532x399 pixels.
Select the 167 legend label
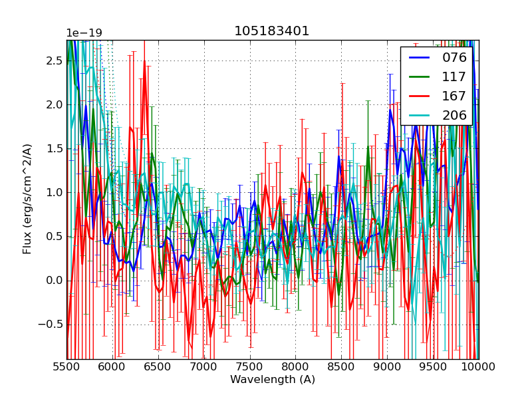(x=454, y=96)
